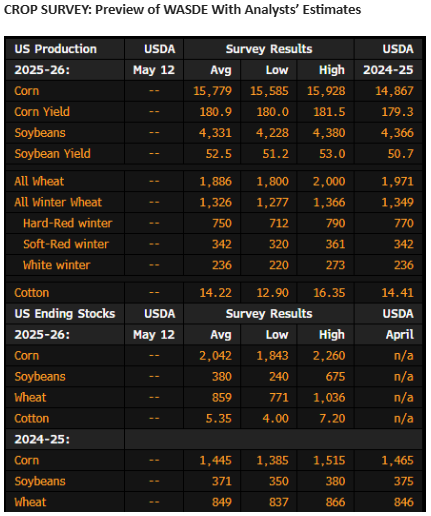This screenshot has width=431, height=516.
Task: Select 2024-25 soybeans stocks average 371
Action: tap(222, 481)
